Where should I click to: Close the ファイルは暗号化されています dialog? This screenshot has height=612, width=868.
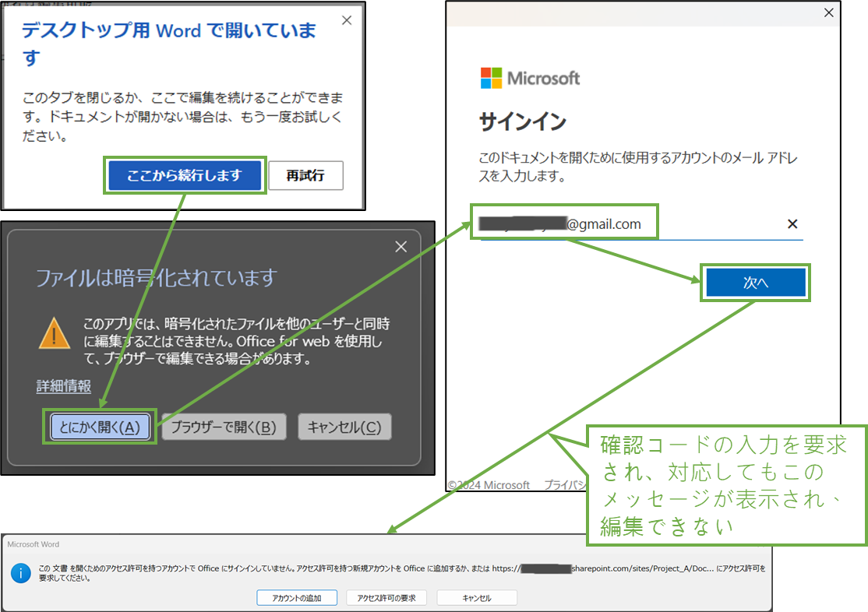point(400,247)
